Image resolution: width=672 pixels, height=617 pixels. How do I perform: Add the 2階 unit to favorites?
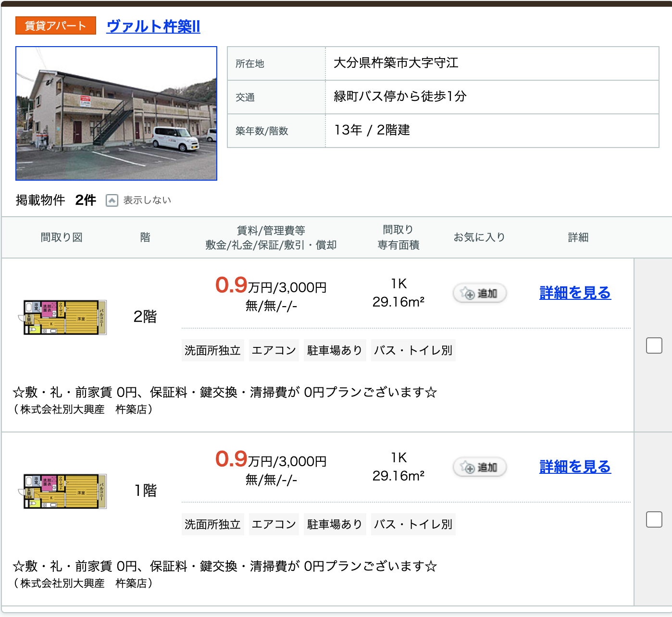(479, 293)
